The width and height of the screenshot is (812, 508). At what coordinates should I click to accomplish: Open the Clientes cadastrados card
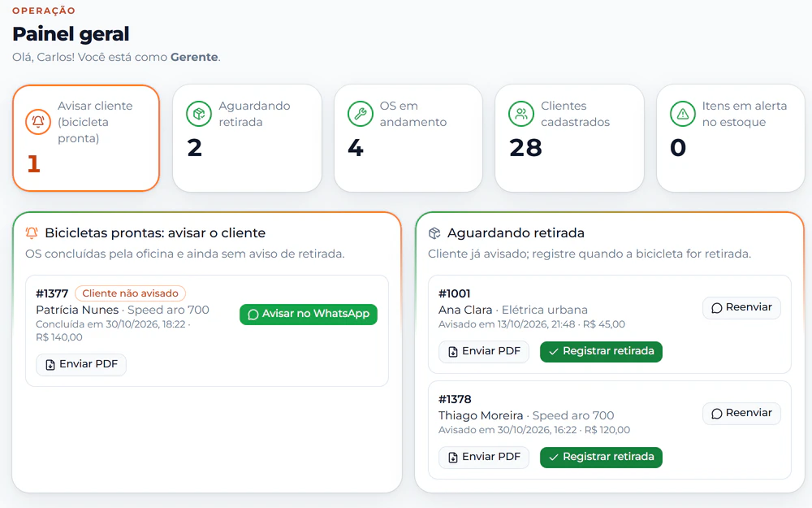(570, 138)
